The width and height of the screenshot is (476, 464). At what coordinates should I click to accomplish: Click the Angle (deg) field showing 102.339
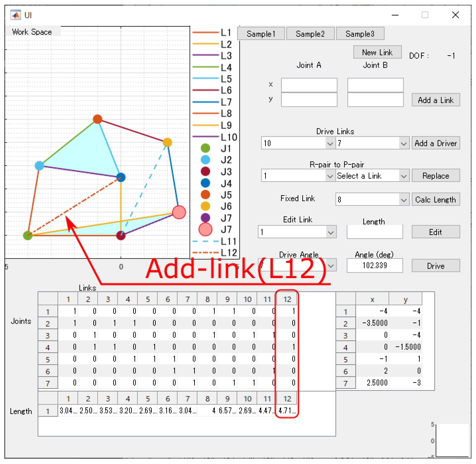[374, 265]
